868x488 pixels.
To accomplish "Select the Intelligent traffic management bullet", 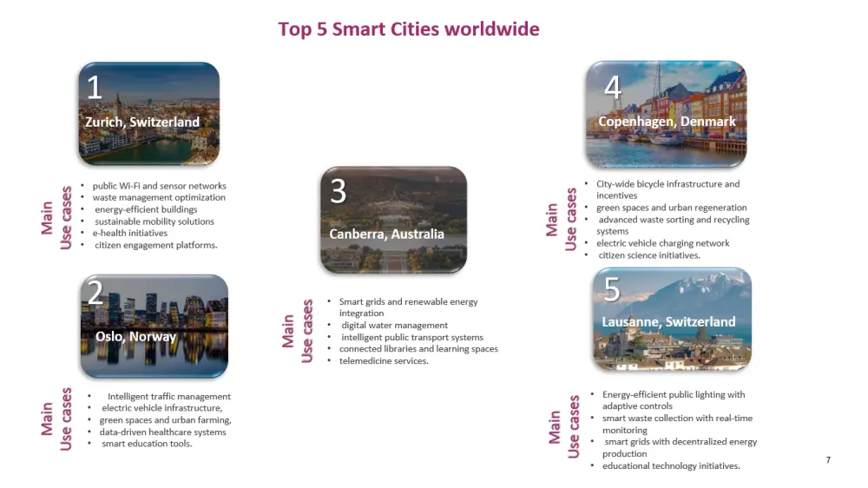I will pyautogui.click(x=169, y=396).
